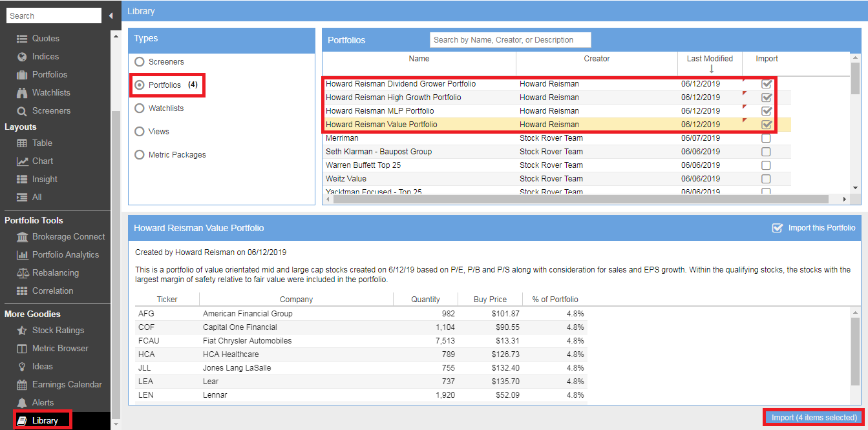Screen dimensions: 868x430
Task: Open Indices from the sidebar menu
Action: [x=45, y=57]
